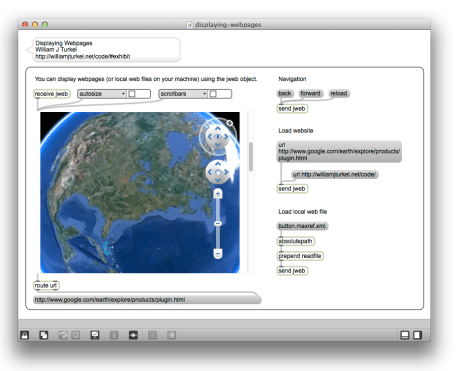Click the 'Load website' comment label
The height and width of the screenshot is (371, 460).
point(296,131)
